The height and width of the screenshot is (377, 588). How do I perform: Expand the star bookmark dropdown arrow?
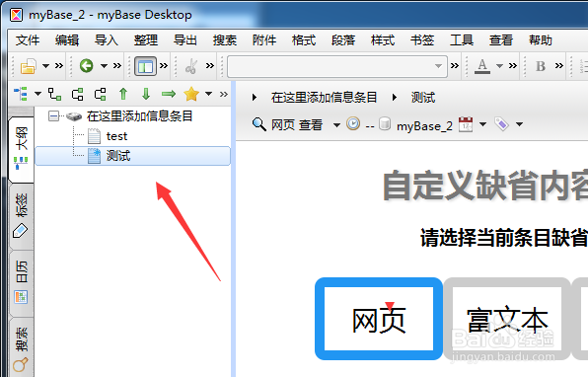pos(208,94)
